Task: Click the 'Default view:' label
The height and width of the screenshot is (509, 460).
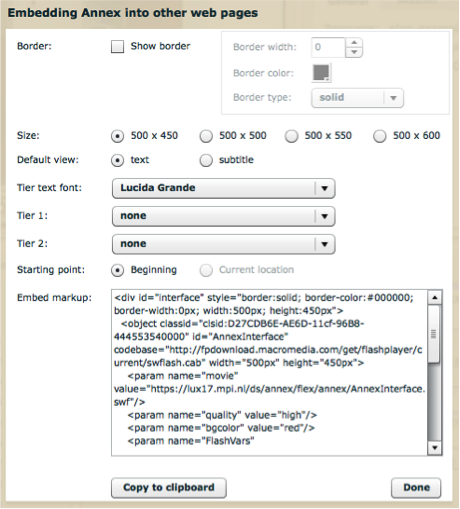Action: [48, 160]
